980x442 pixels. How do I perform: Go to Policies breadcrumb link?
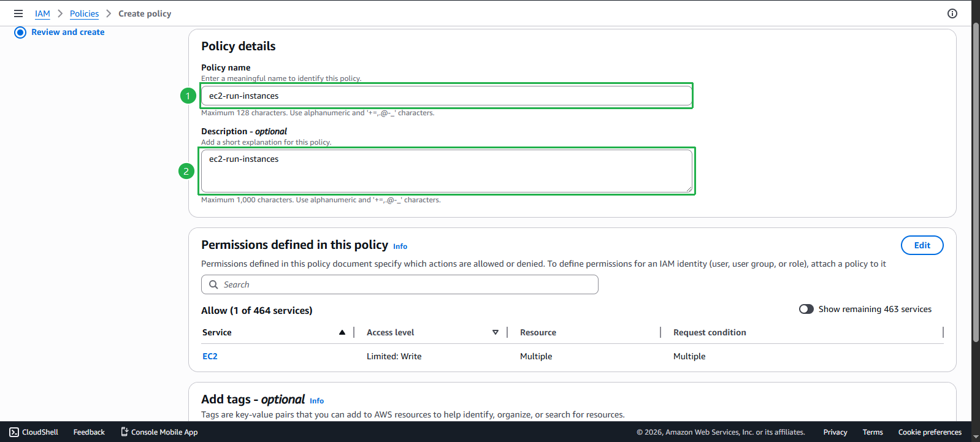tap(84, 13)
